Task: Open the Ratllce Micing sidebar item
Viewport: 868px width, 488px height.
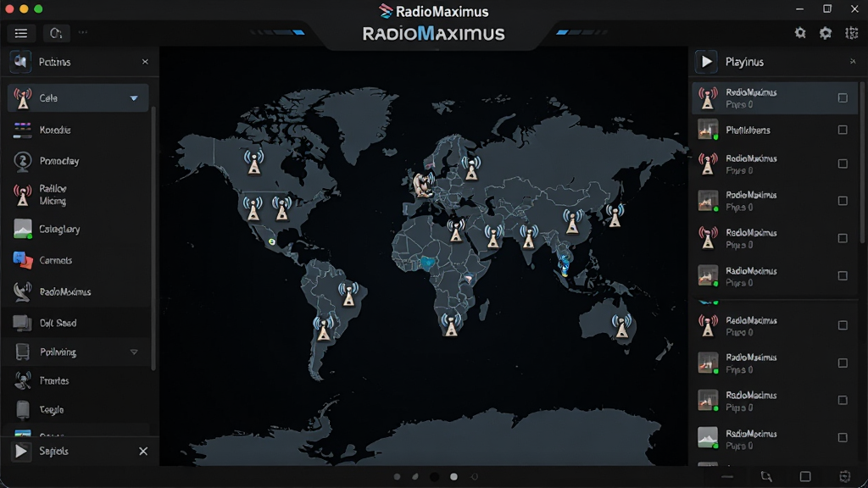Action: click(x=78, y=195)
